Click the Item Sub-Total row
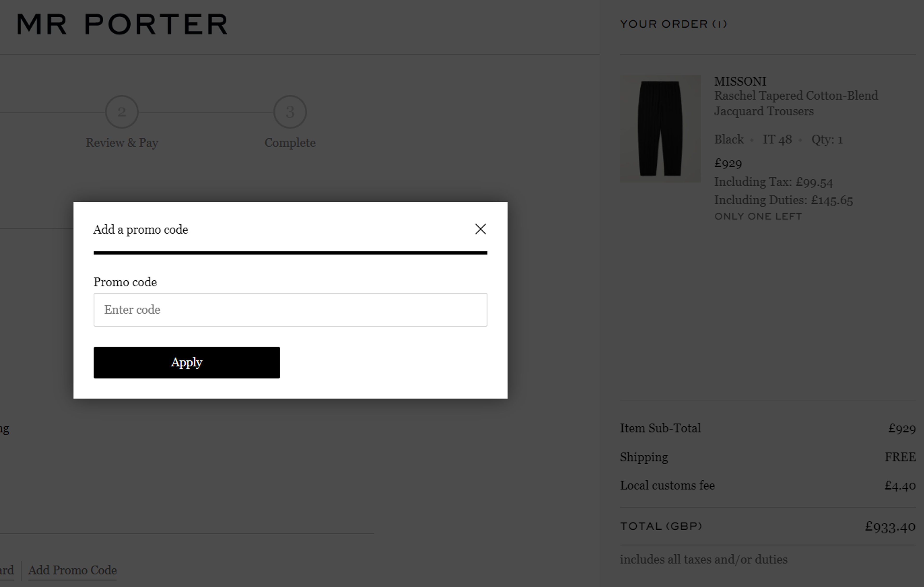This screenshot has width=924, height=587. click(660, 428)
